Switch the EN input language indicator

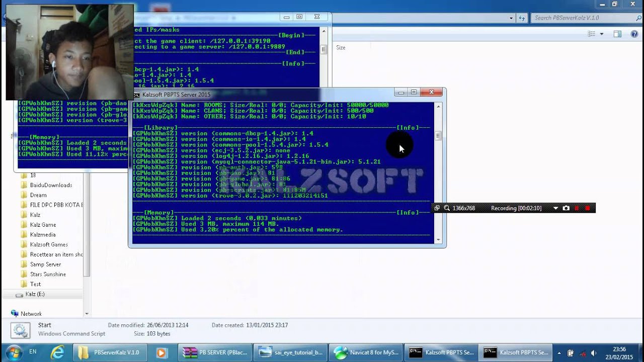pyautogui.click(x=33, y=352)
